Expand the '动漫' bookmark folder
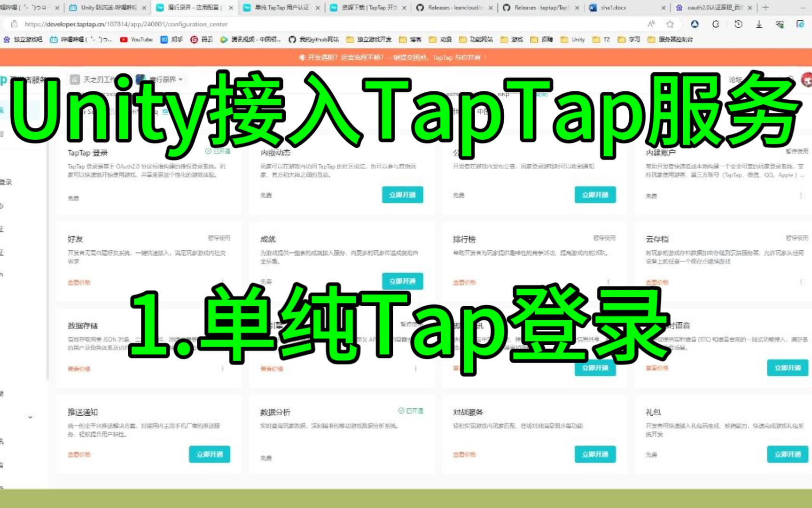812x508 pixels. click(x=440, y=40)
